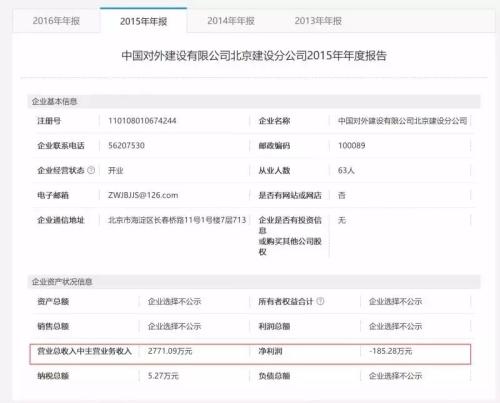This screenshot has height=403, width=500.
Task: Click the 企业联系电话 label
Action: 61,145
